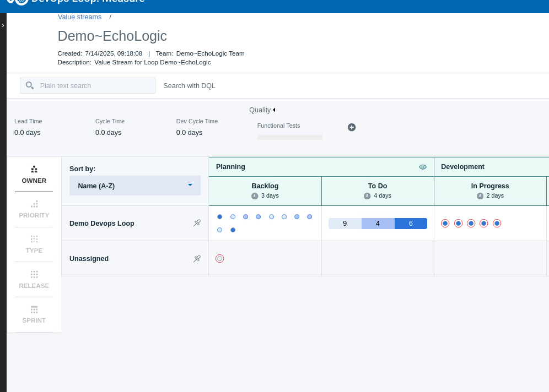The width and height of the screenshot is (549, 392).
Task: Open the Name (A-Z) sort dropdown
Action: tap(135, 186)
